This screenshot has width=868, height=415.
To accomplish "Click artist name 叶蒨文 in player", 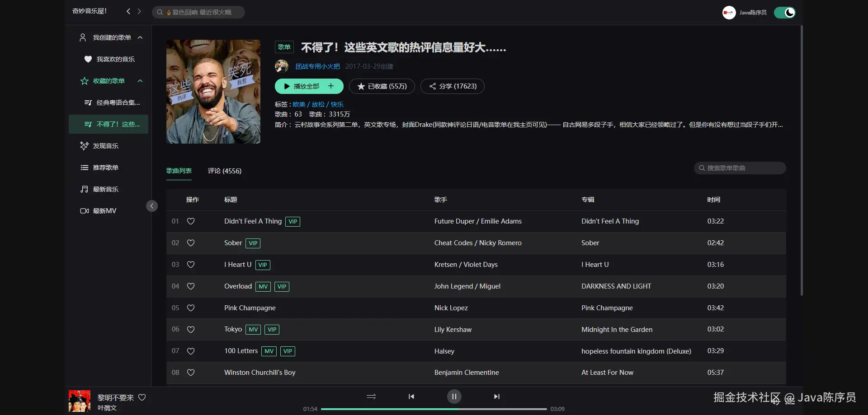I will tap(107, 408).
